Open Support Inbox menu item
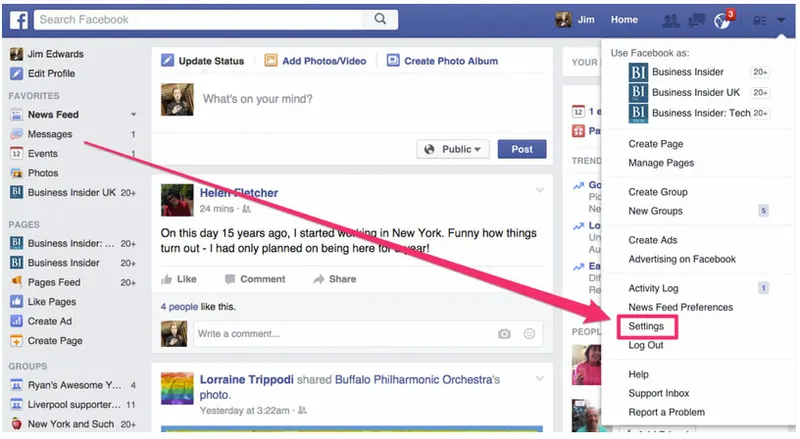Viewport: 800px width, 439px height. pyautogui.click(x=659, y=394)
